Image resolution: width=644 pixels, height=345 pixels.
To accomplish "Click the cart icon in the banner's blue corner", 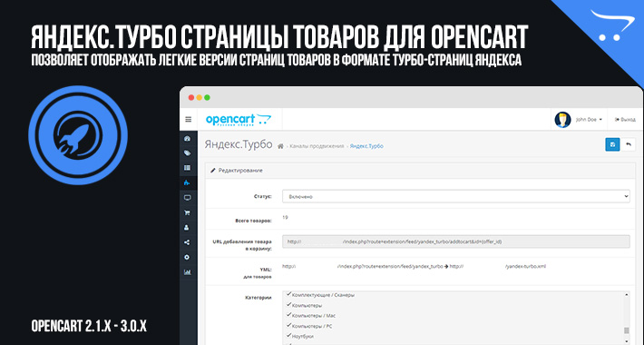I will coord(612,25).
